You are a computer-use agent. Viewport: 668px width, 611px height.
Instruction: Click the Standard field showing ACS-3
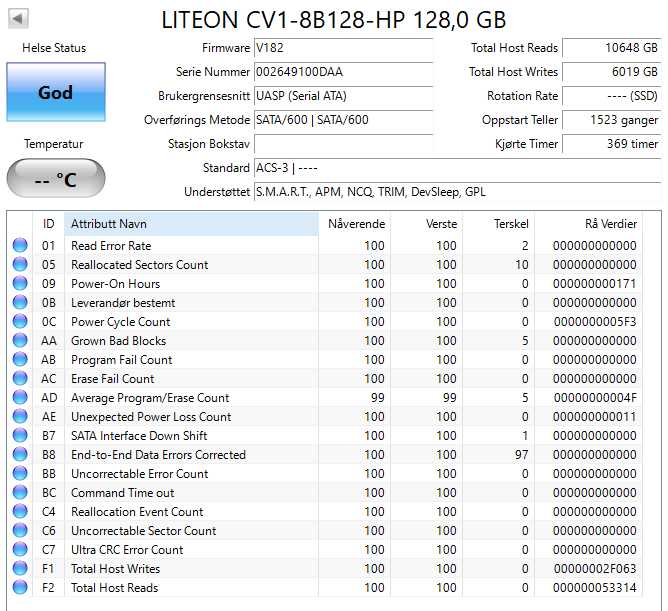point(458,168)
